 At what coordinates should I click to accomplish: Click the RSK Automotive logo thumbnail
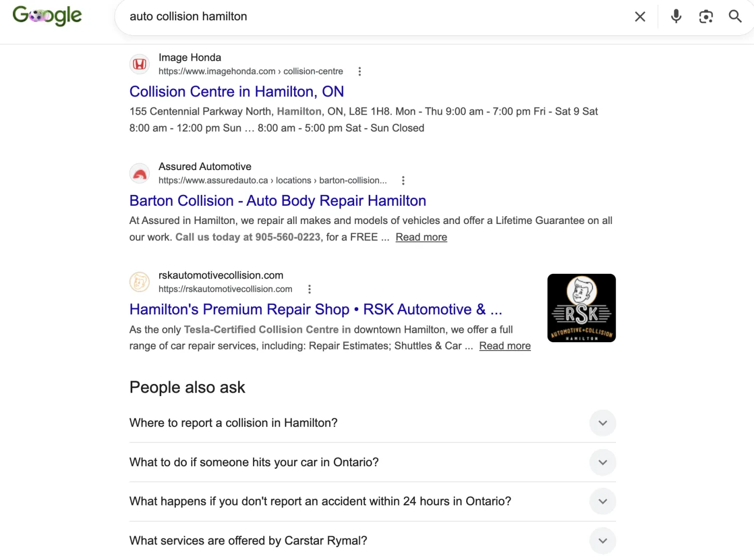click(581, 308)
